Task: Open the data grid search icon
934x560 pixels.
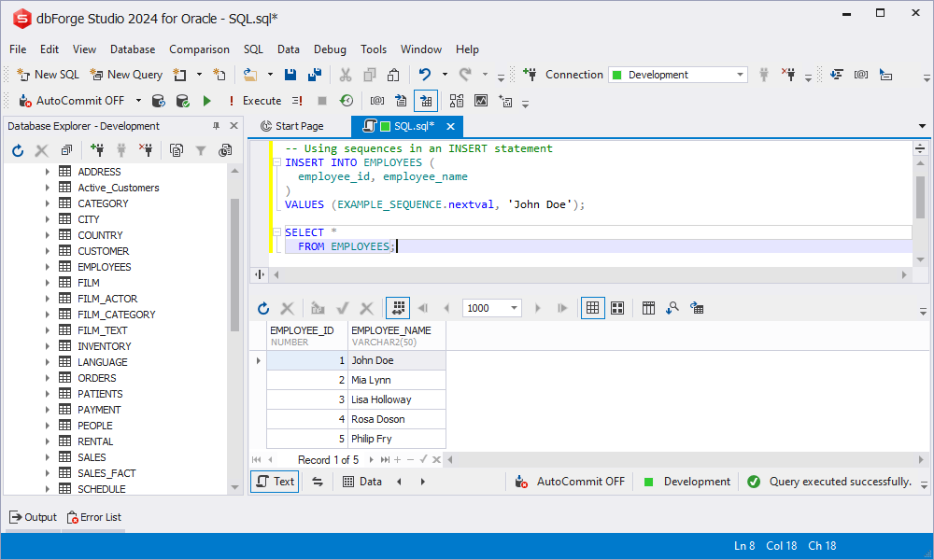Action: coord(672,307)
